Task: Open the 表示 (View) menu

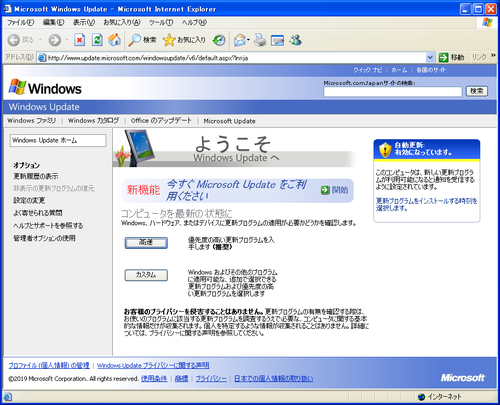Action: click(x=84, y=22)
